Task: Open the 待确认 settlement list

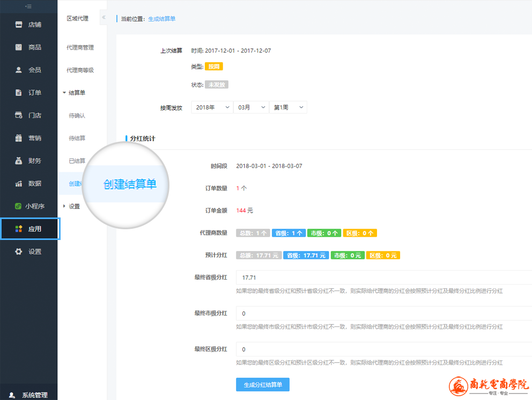Action: pyautogui.click(x=77, y=115)
